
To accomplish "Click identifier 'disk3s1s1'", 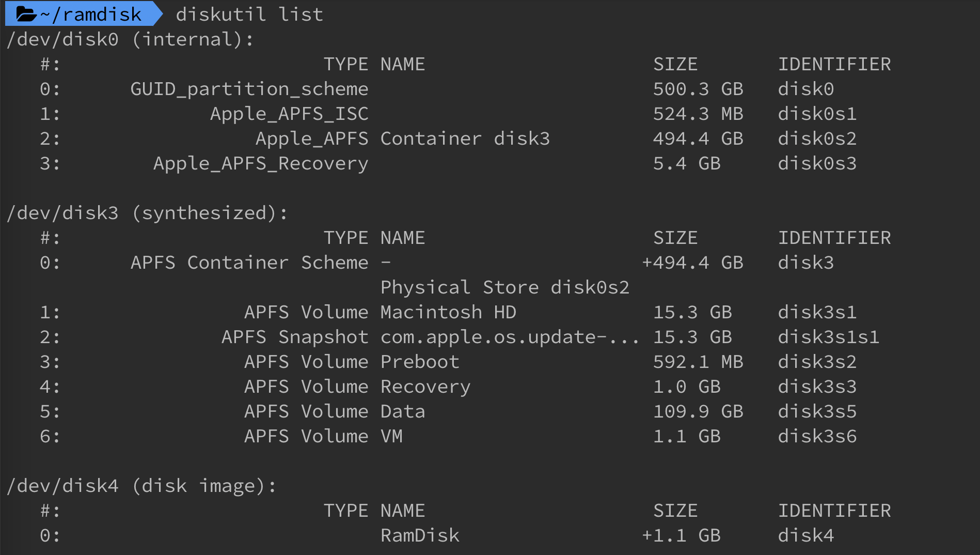I will pos(829,337).
